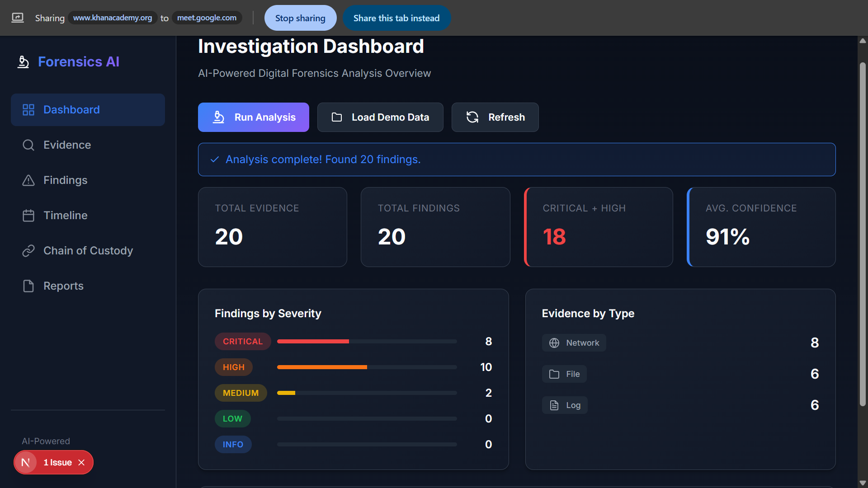The width and height of the screenshot is (868, 488).
Task: Select the Dashboard grid icon
Action: [28, 109]
